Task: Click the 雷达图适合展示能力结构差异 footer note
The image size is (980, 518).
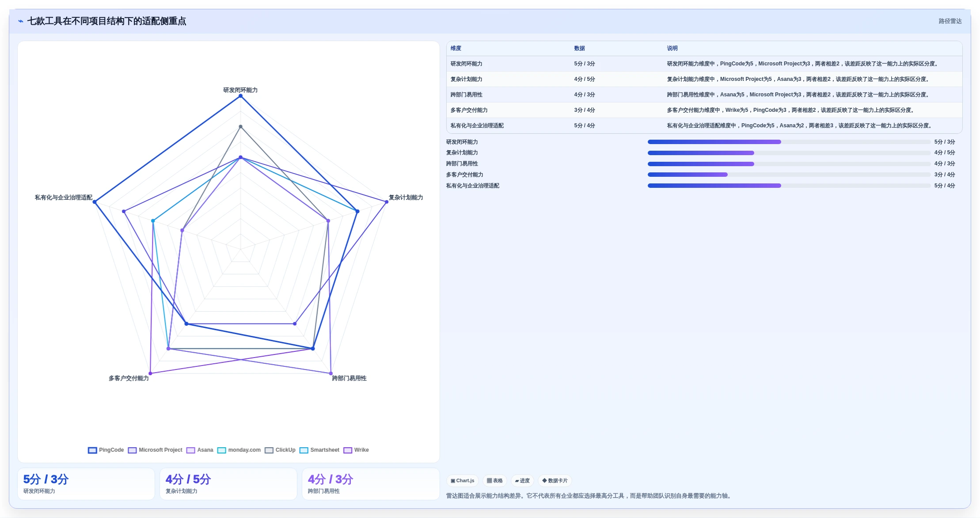Action: tap(590, 496)
